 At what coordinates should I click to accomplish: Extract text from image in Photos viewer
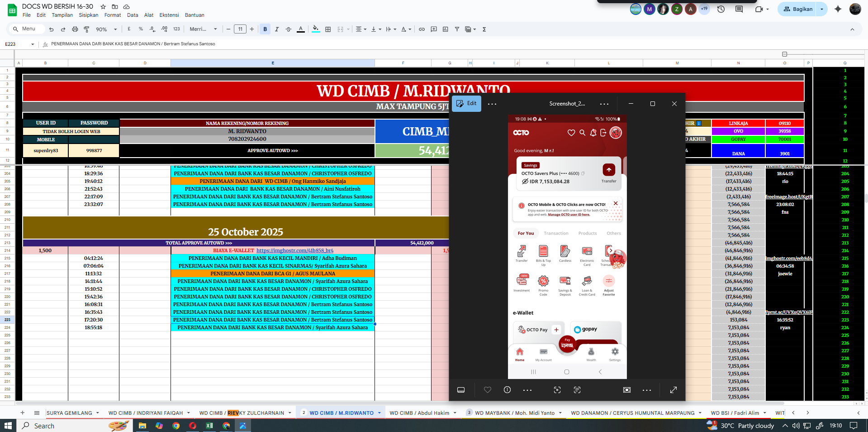(577, 390)
